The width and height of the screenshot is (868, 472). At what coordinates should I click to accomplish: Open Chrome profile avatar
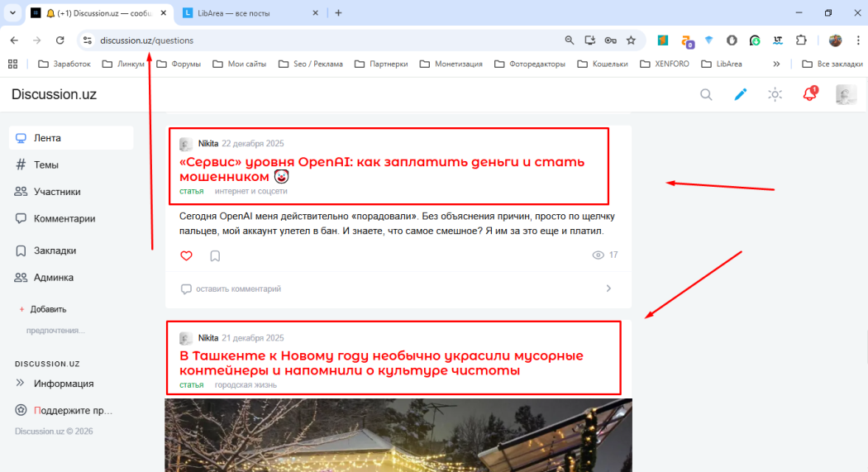pyautogui.click(x=835, y=41)
